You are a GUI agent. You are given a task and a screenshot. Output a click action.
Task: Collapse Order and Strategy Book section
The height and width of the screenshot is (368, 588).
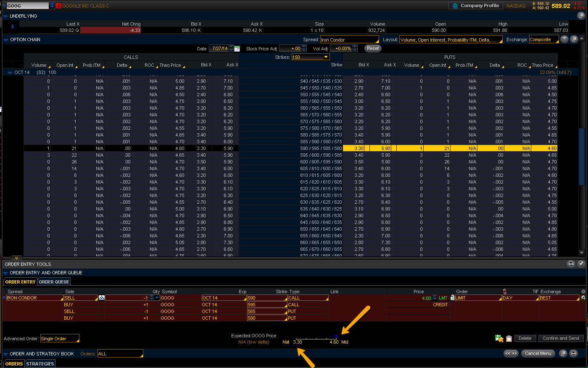tap(6, 354)
